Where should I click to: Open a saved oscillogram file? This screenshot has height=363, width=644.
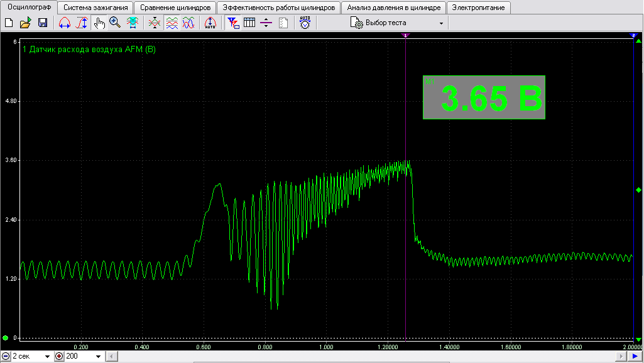[x=26, y=23]
